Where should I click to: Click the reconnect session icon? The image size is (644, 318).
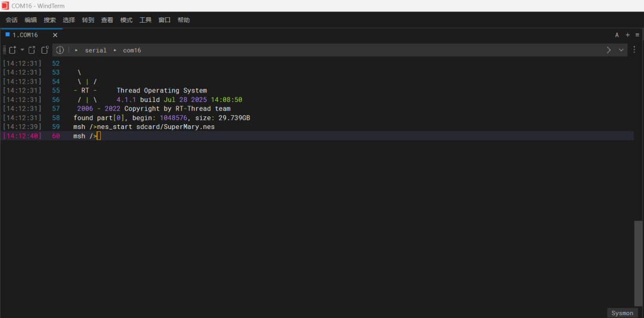pos(45,50)
